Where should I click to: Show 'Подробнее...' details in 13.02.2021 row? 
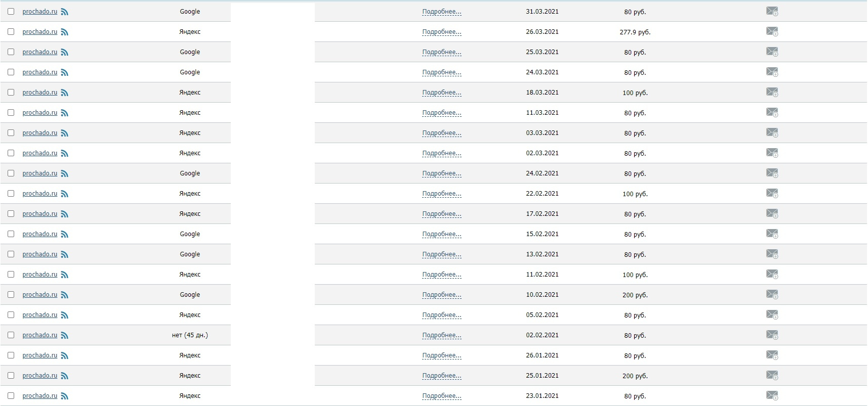pos(442,254)
